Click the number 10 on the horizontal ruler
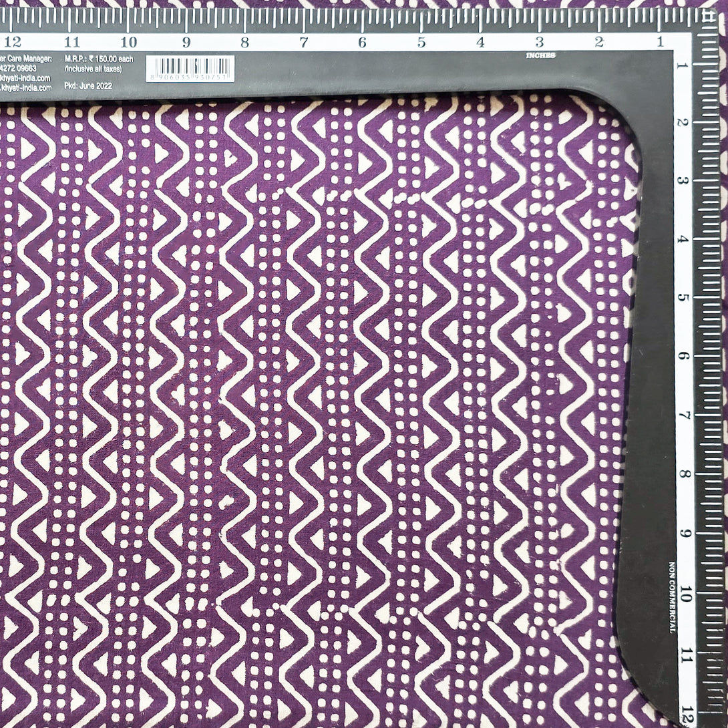Viewport: 728px width, 728px height. point(129,42)
